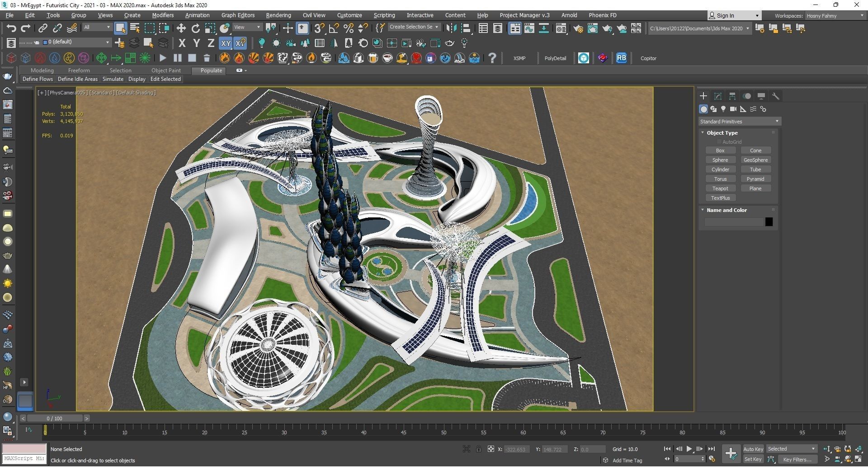
Task: Open Standard Primitives category dropdown
Action: [x=739, y=122]
